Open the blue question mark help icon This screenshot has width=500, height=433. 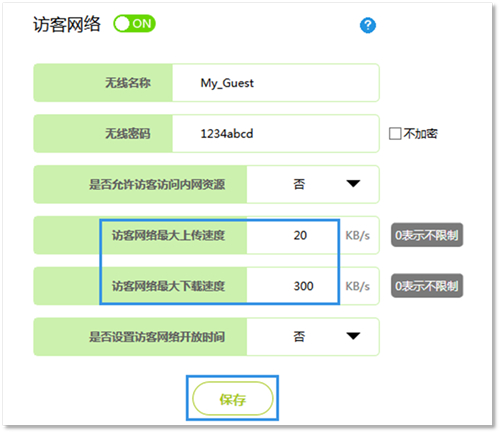tap(368, 25)
